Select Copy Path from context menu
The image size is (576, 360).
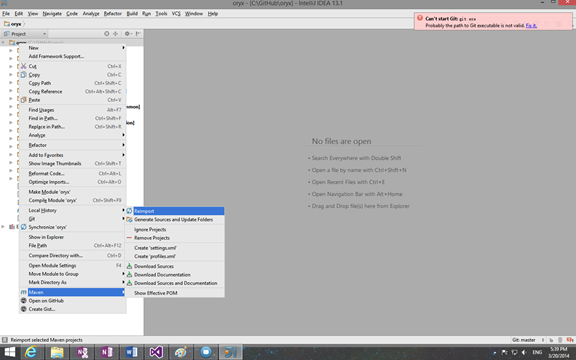point(72,83)
